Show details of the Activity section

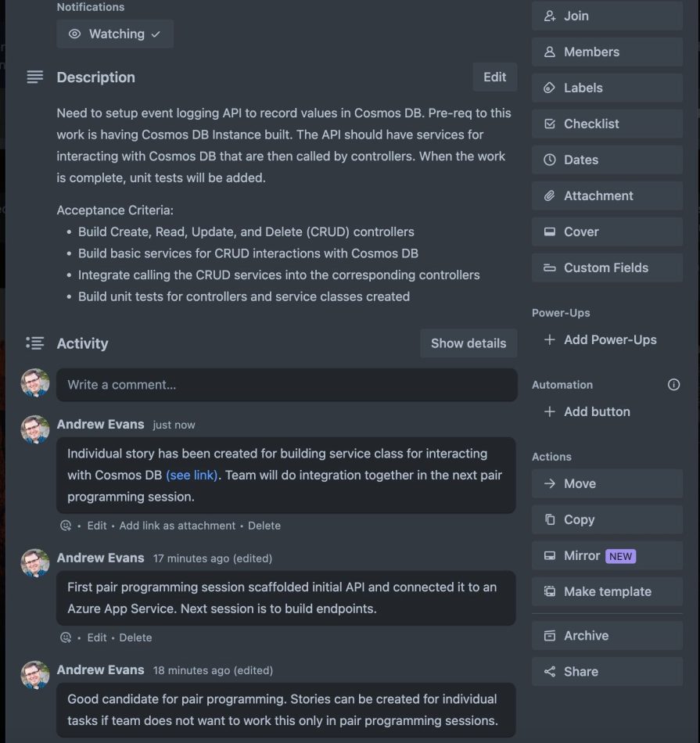(468, 343)
